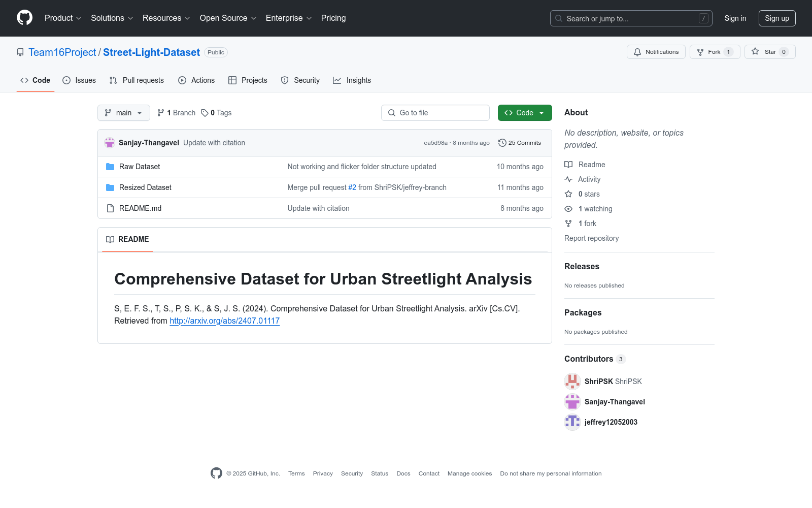Image resolution: width=812 pixels, height=508 pixels.
Task: Switch to the Projects tab
Action: tap(248, 80)
